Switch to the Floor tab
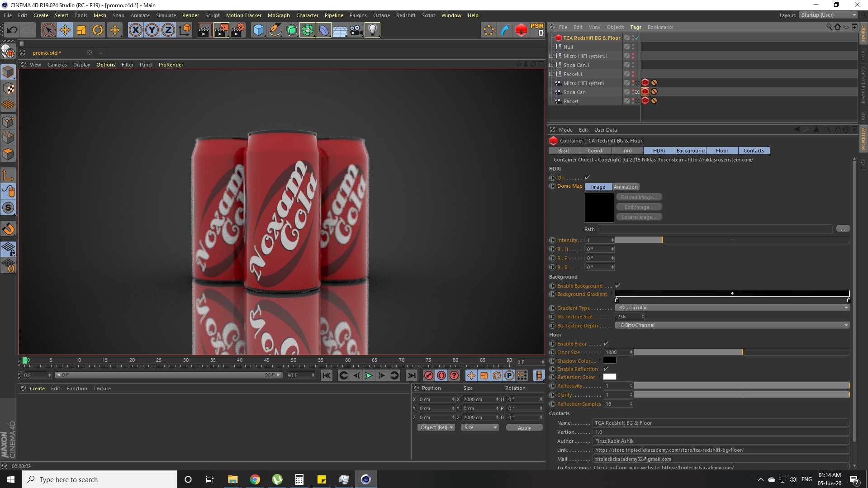This screenshot has width=868, height=488. (722, 151)
